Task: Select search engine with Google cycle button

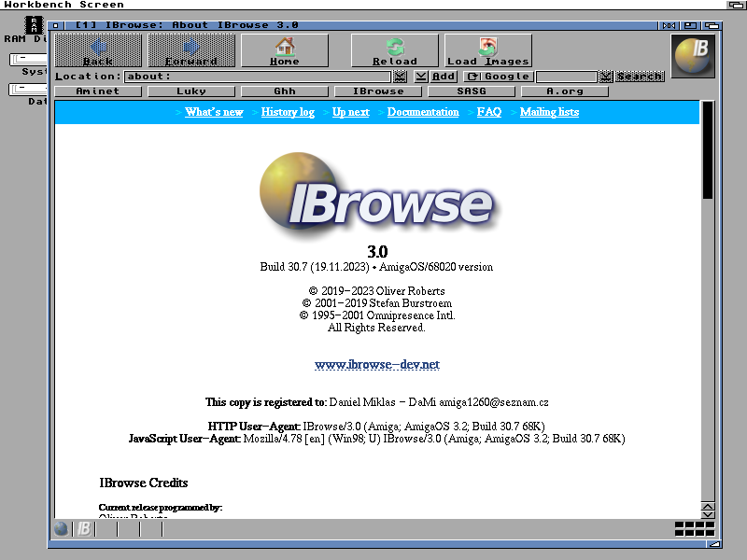Action: pos(472,77)
